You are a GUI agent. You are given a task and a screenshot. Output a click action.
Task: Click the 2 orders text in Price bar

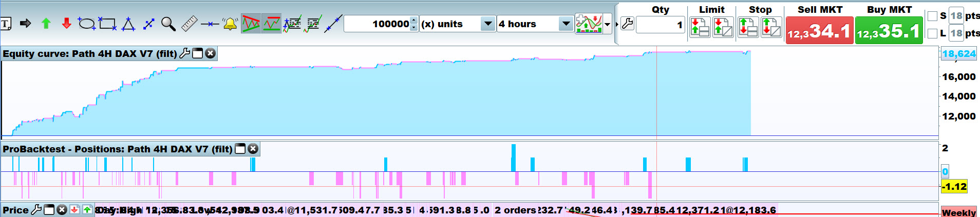(x=516, y=210)
